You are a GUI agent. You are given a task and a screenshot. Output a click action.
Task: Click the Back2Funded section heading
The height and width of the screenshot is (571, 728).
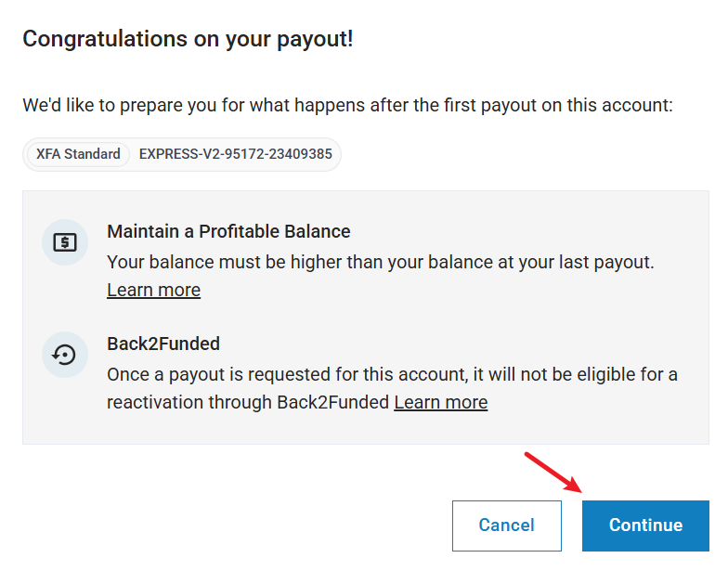pos(163,344)
